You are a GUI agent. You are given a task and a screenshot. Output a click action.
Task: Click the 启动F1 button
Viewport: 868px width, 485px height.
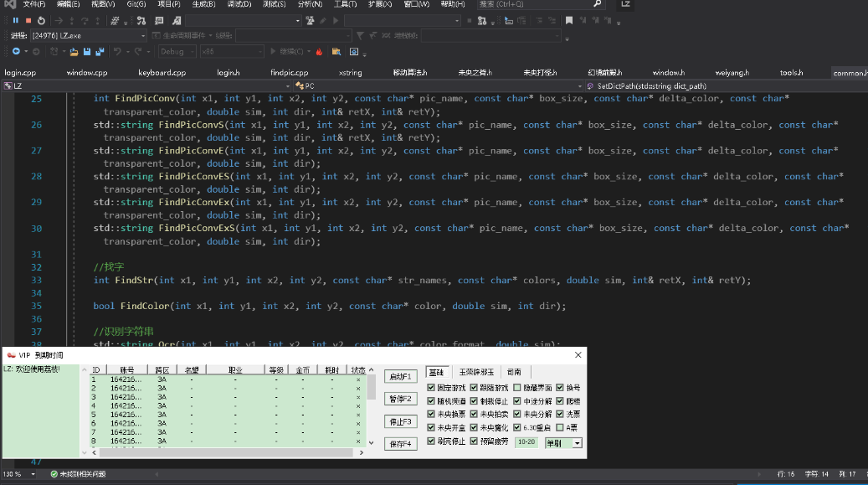coord(401,376)
